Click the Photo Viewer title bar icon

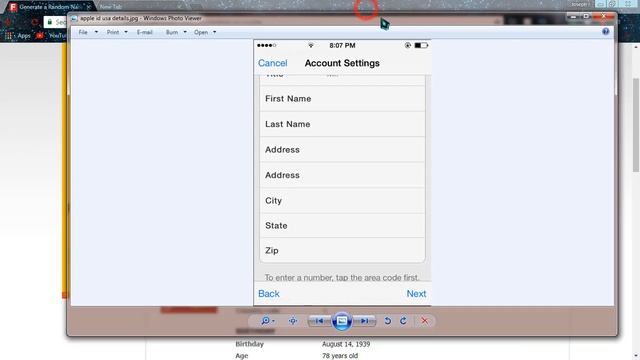coord(74,18)
